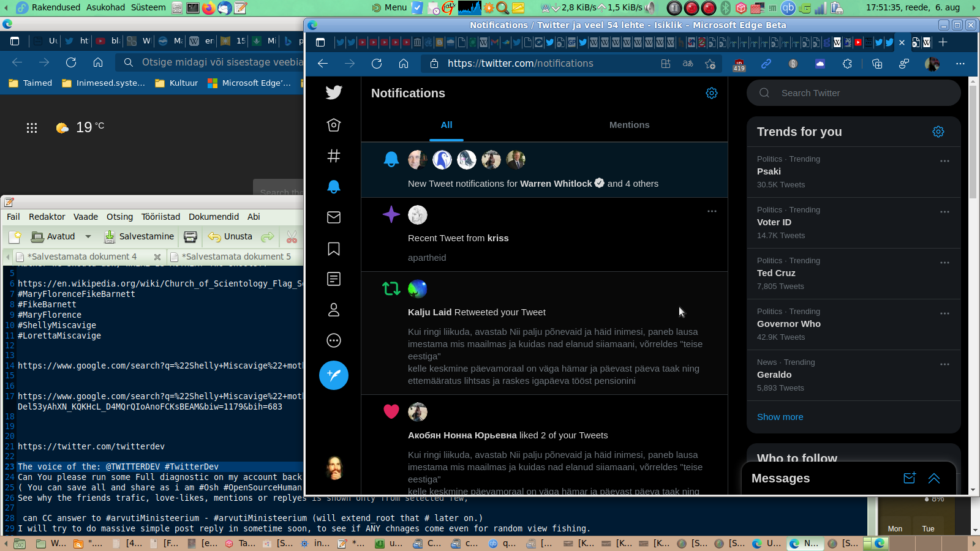The width and height of the screenshot is (980, 551).
Task: Click the scissors Cut icon in editor
Action: tap(292, 236)
